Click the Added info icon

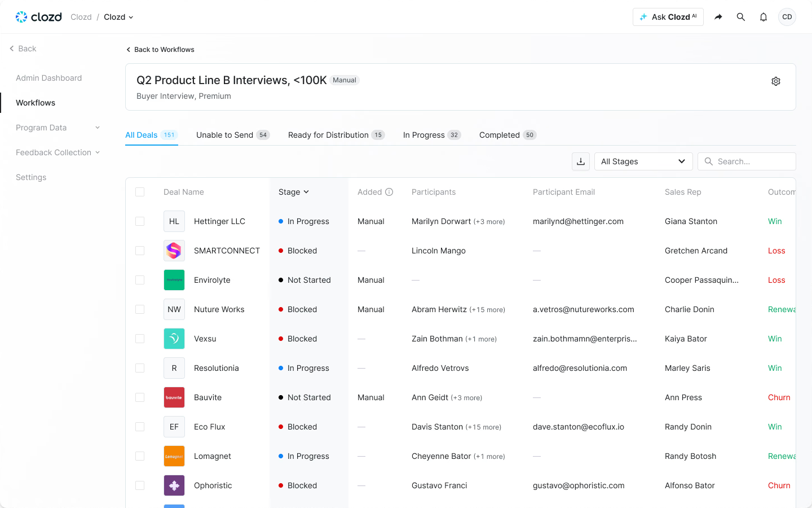(389, 192)
